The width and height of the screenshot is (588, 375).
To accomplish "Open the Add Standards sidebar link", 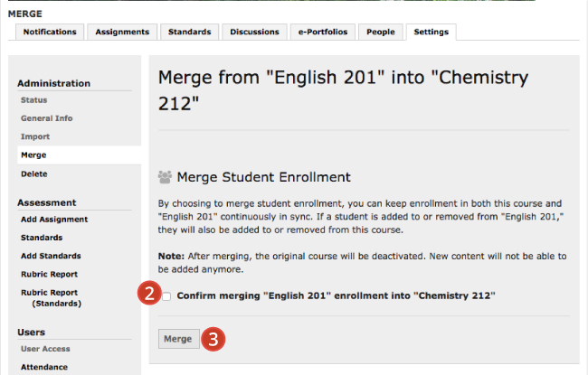I will pyautogui.click(x=51, y=256).
